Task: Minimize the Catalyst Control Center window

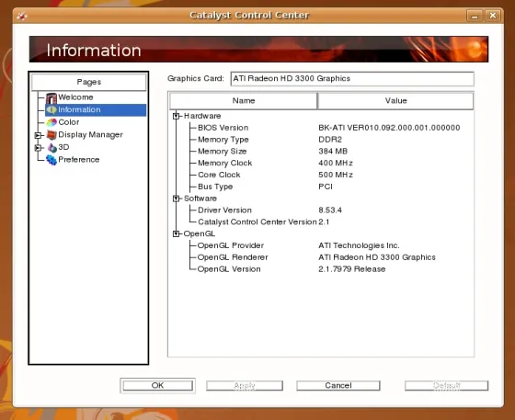Action: pyautogui.click(x=475, y=16)
